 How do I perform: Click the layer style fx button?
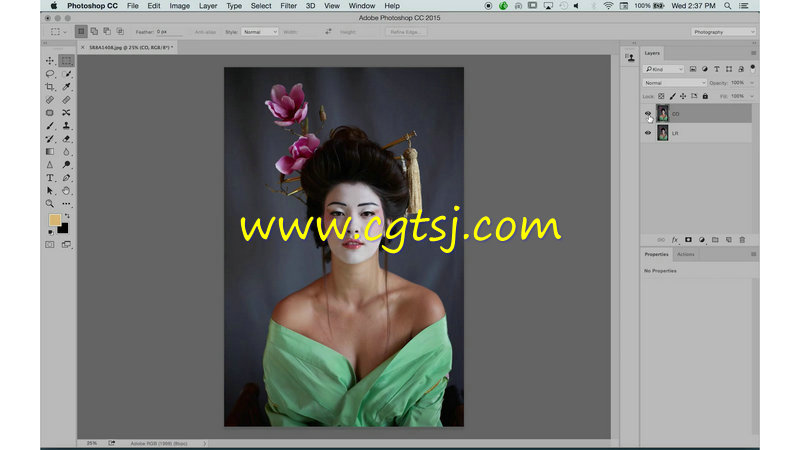click(674, 240)
